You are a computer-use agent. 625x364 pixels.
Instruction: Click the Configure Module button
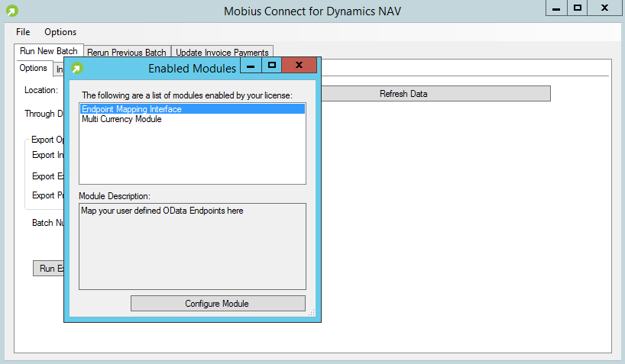[218, 304]
